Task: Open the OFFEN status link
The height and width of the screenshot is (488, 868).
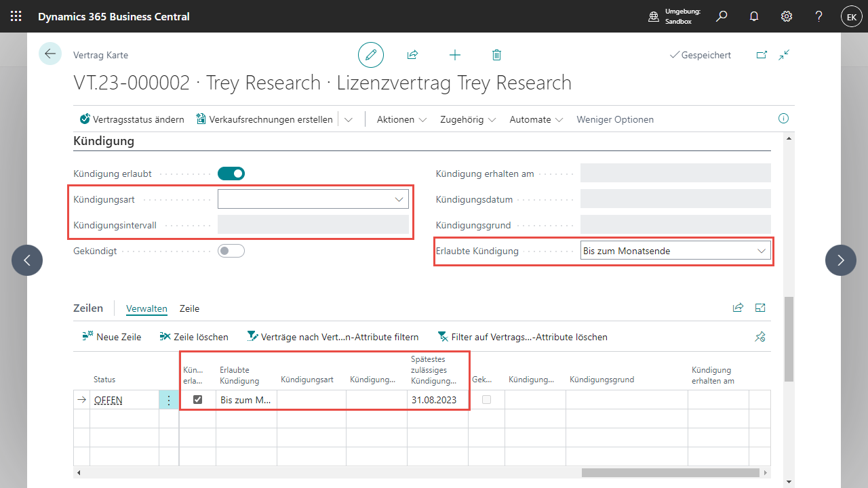Action: coord(108,400)
